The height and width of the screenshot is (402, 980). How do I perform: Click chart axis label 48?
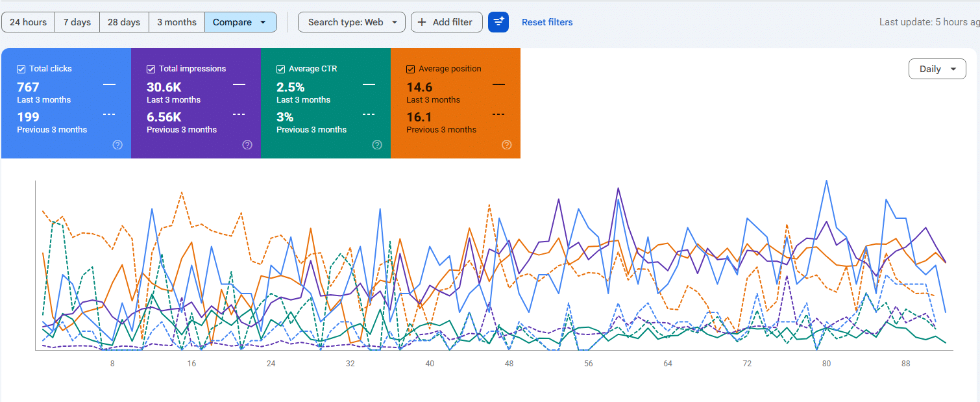[x=509, y=364]
